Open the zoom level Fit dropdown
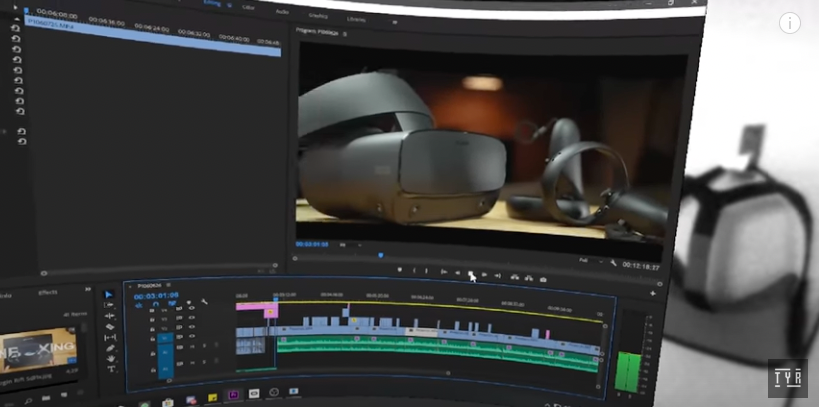The width and height of the screenshot is (819, 407). click(x=349, y=245)
